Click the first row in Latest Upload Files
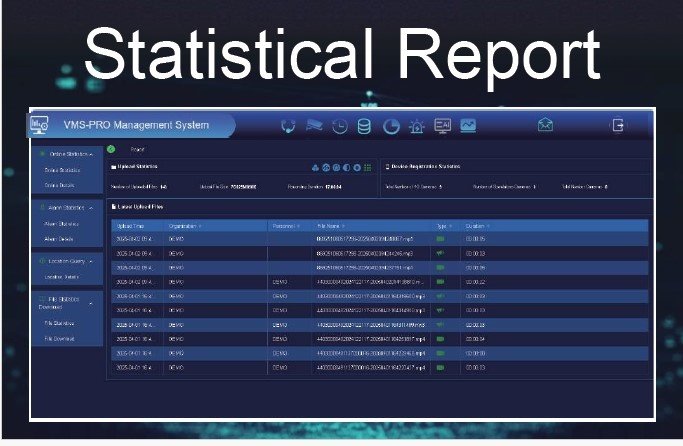This screenshot has height=446, width=683. click(x=300, y=240)
